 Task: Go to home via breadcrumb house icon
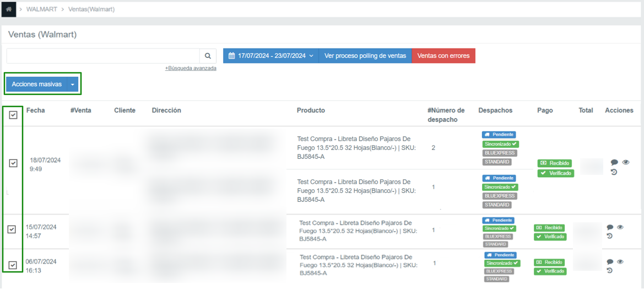coord(9,9)
